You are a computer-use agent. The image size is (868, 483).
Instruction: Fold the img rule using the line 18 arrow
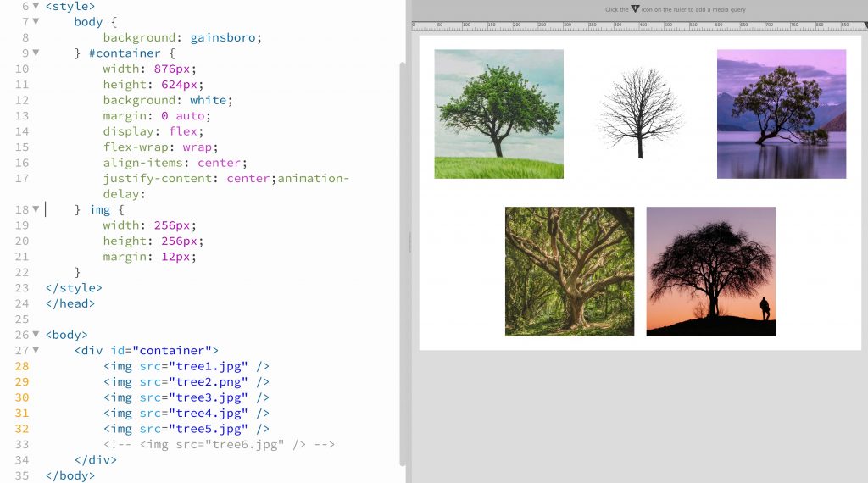click(36, 209)
